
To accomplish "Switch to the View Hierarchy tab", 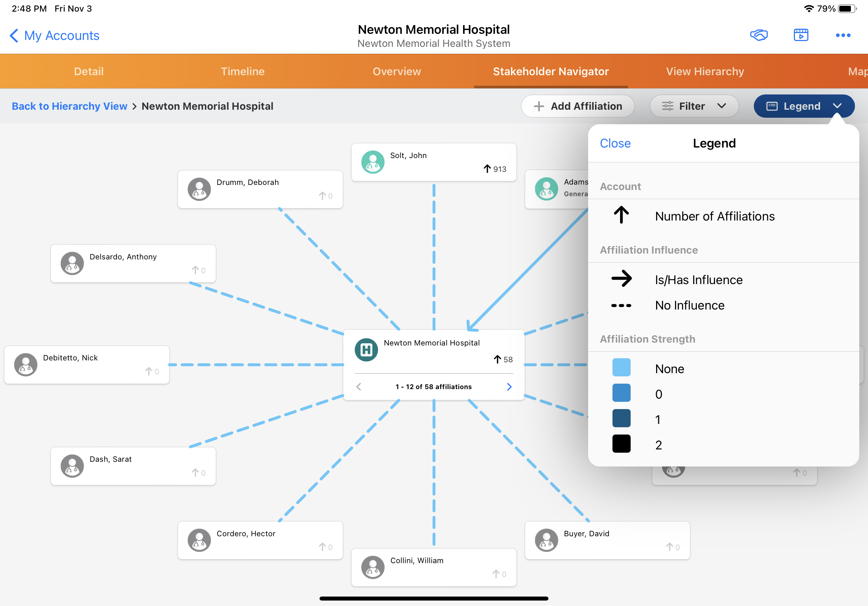I will click(705, 71).
